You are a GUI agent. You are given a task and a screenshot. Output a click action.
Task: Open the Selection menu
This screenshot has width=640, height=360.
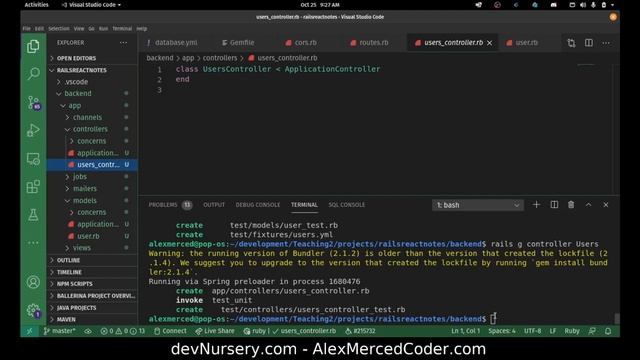pos(59,29)
